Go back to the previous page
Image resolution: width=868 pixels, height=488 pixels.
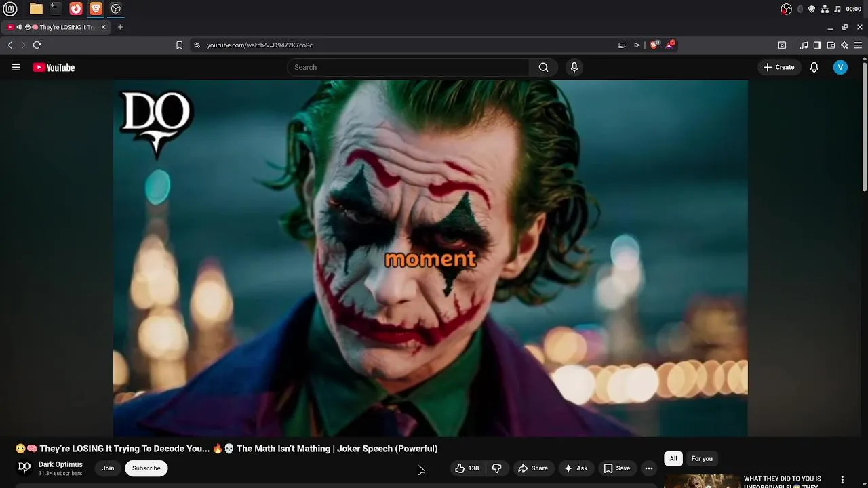pyautogui.click(x=10, y=45)
